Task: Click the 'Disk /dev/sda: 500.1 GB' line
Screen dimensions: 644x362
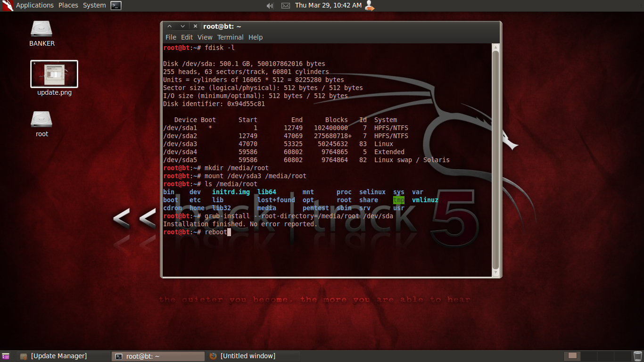Action: [244, 64]
